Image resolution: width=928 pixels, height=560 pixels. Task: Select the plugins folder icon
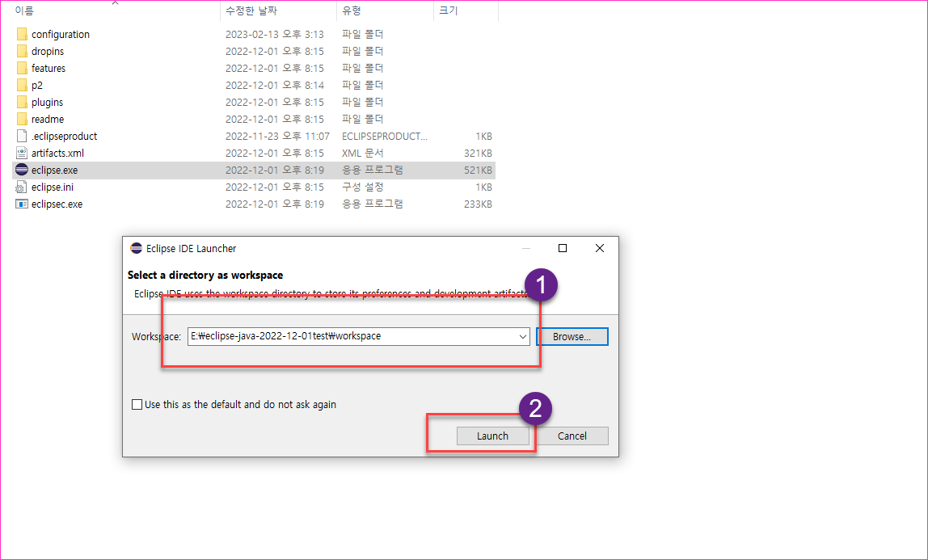tap(22, 103)
